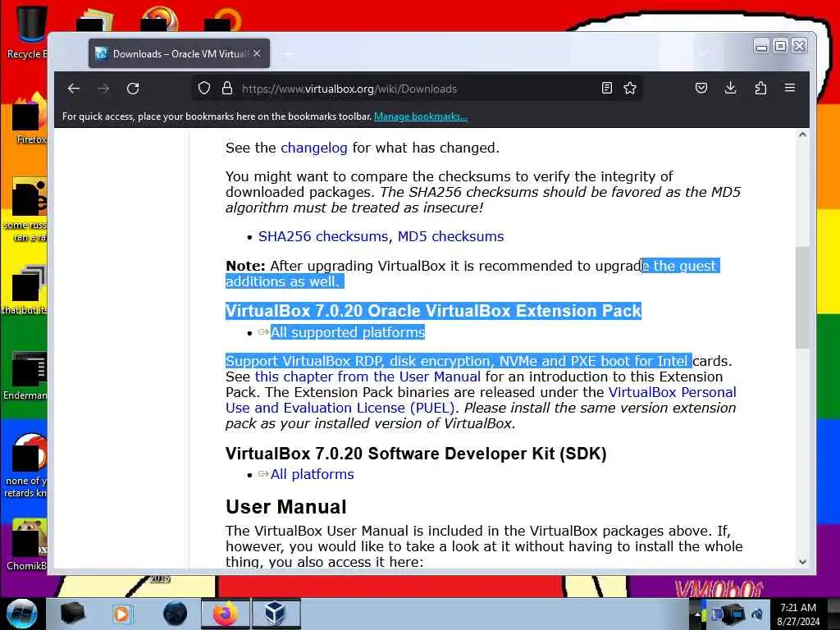Viewport: 840px width, 630px height.
Task: Select the Downloads – Oracle VM VirtualBox tab
Action: 179,53
